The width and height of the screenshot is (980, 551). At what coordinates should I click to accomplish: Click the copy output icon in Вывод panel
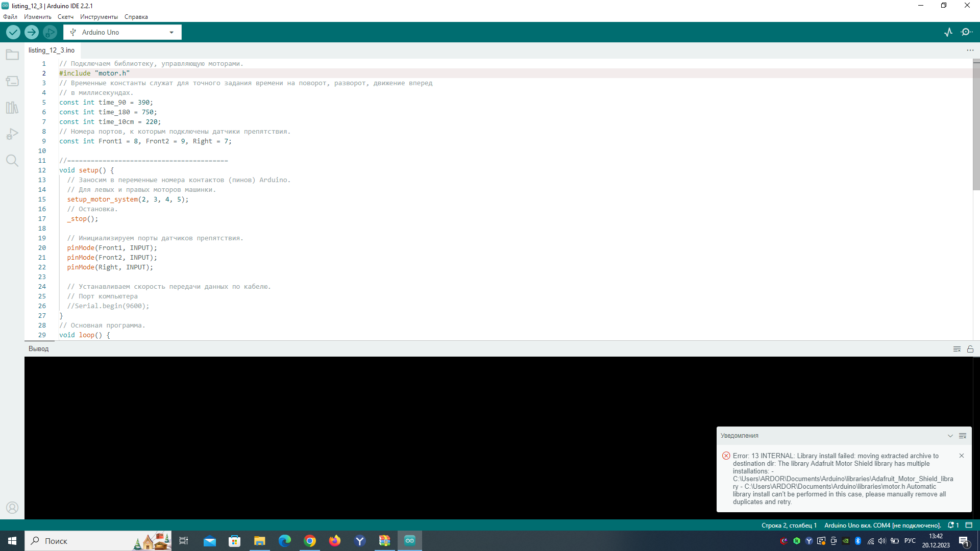(957, 348)
